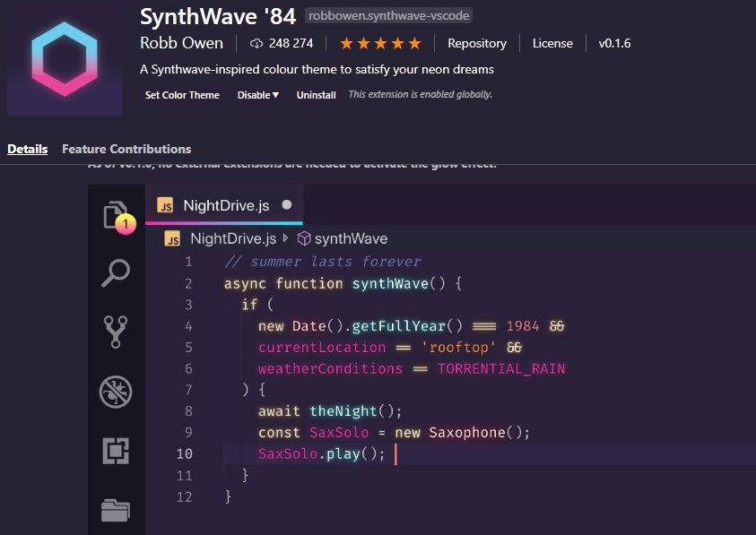The width and height of the screenshot is (756, 535).
Task: Click the extension title SynthWave '84
Action: [x=218, y=16]
